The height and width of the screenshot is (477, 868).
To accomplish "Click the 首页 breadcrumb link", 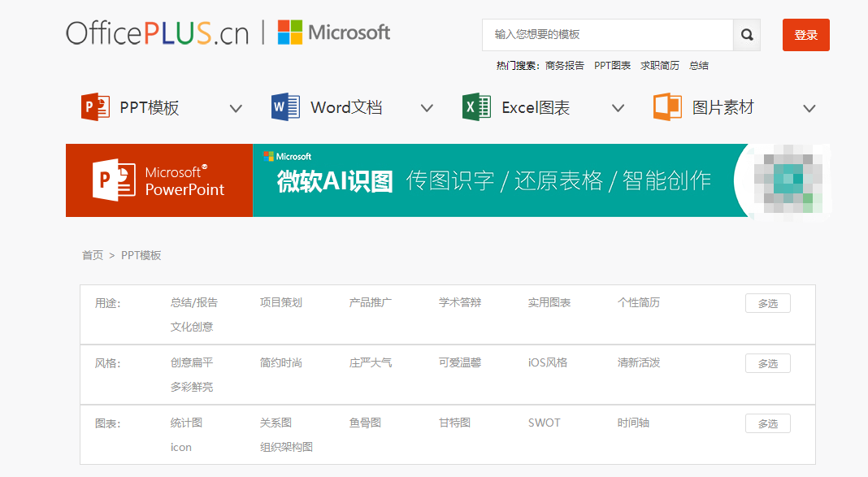I will point(93,255).
